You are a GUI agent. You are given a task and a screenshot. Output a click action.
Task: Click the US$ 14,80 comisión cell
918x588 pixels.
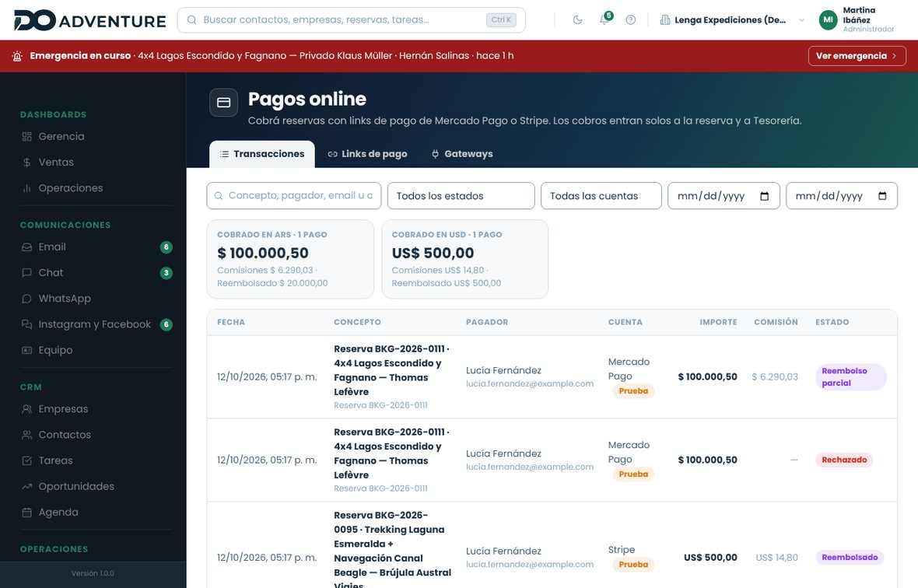point(776,558)
